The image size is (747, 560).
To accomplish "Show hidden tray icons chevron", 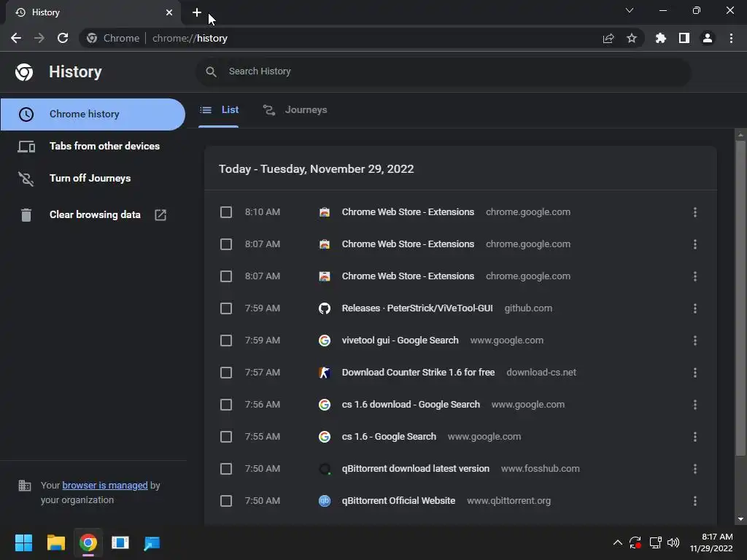I will (617, 542).
